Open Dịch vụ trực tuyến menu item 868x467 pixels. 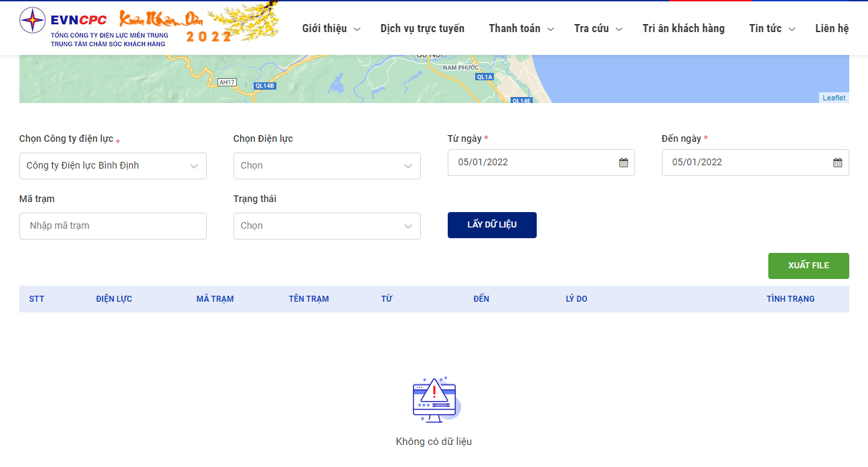[x=422, y=28]
